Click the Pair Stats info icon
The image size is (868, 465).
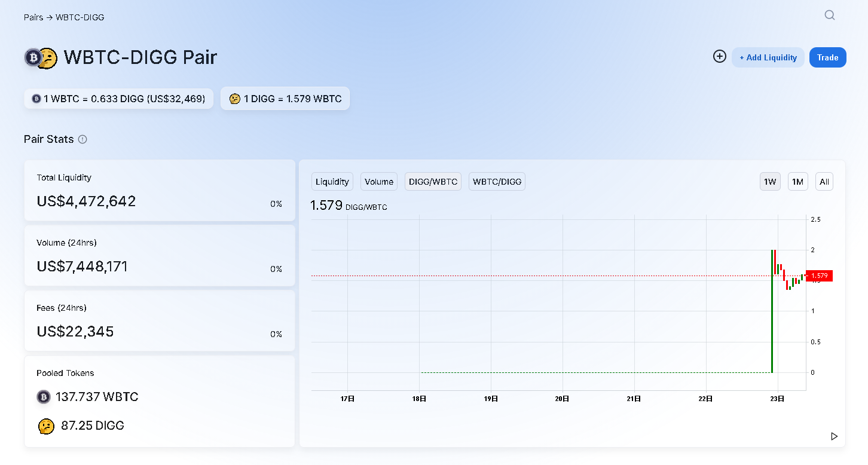[82, 139]
